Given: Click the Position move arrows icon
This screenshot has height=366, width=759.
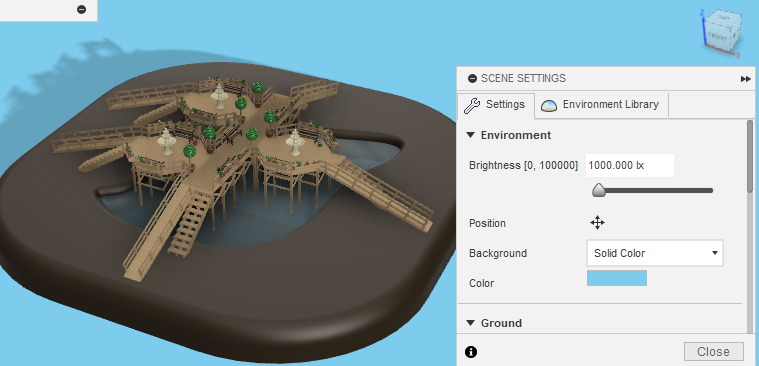Looking at the screenshot, I should tap(597, 223).
